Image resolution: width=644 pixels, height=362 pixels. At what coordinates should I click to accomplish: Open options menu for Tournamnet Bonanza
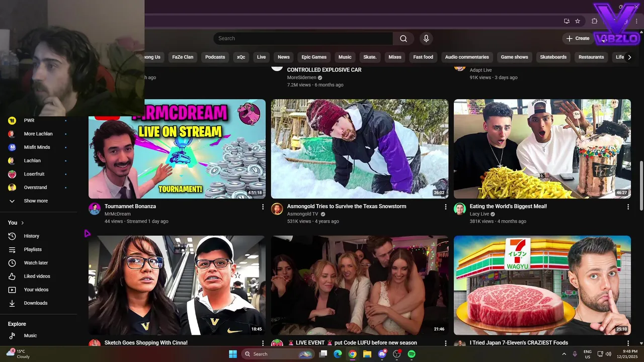click(263, 207)
